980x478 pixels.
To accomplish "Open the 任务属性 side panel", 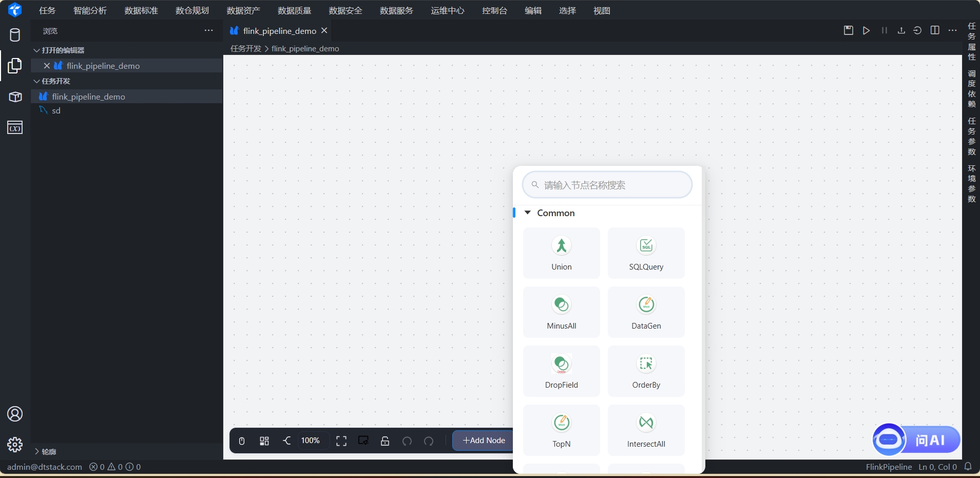I will pyautogui.click(x=971, y=42).
